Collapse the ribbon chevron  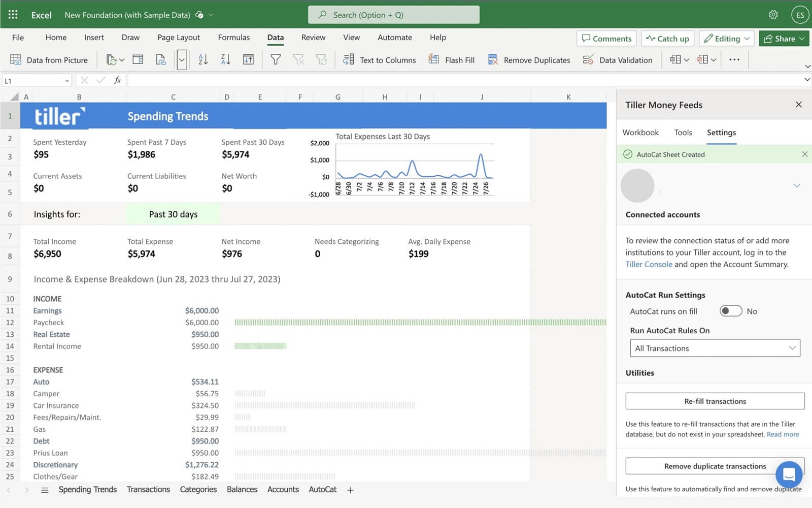point(807,67)
